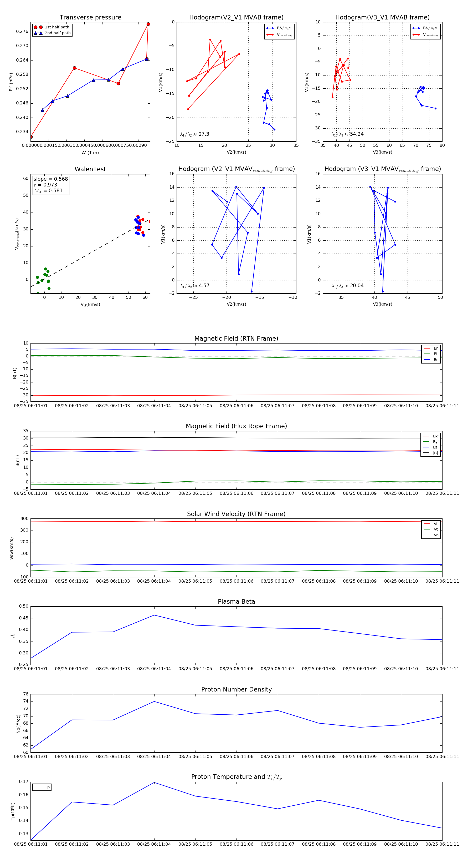Click the "V3(km/s)" axis label of V3_V1 MVAB hodogram

[x=382, y=152]
